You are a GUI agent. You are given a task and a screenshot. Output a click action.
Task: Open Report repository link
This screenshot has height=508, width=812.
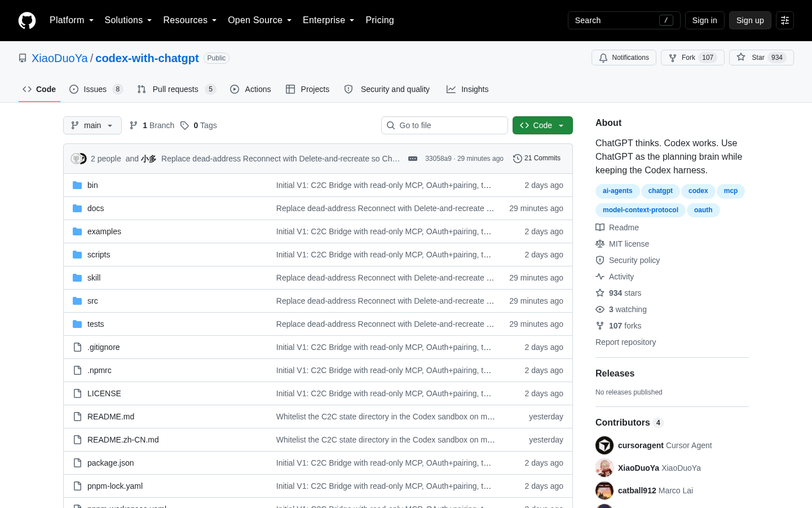625,342
